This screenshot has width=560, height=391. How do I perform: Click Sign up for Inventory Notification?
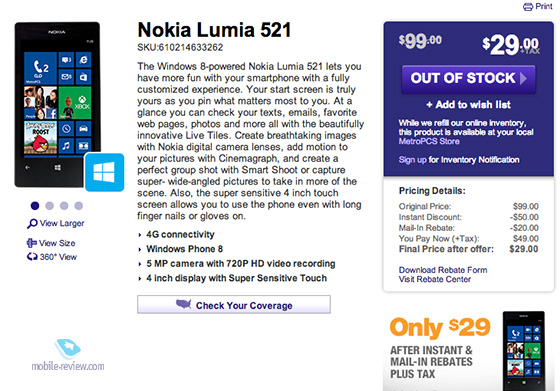(459, 160)
